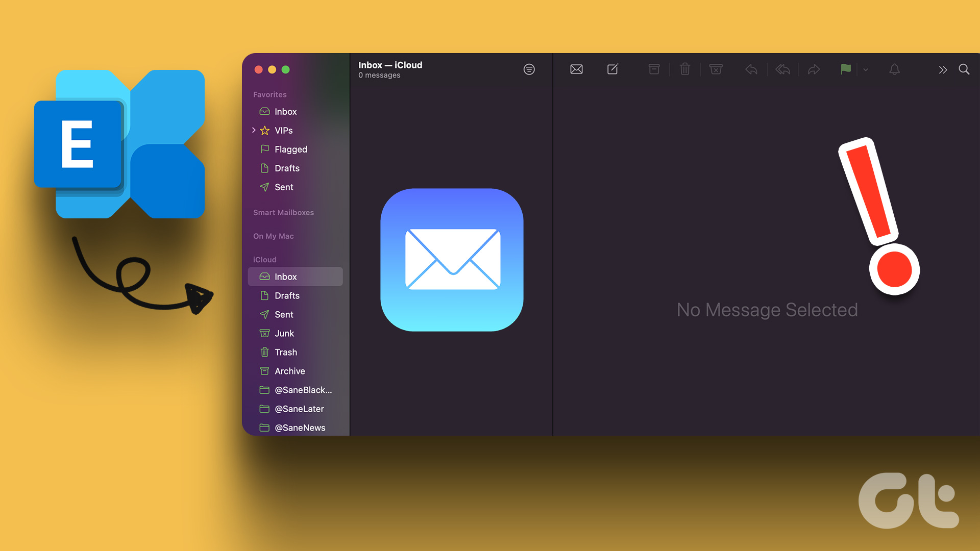This screenshot has width=980, height=551.
Task: Open the flag color dropdown chevron
Action: [865, 70]
